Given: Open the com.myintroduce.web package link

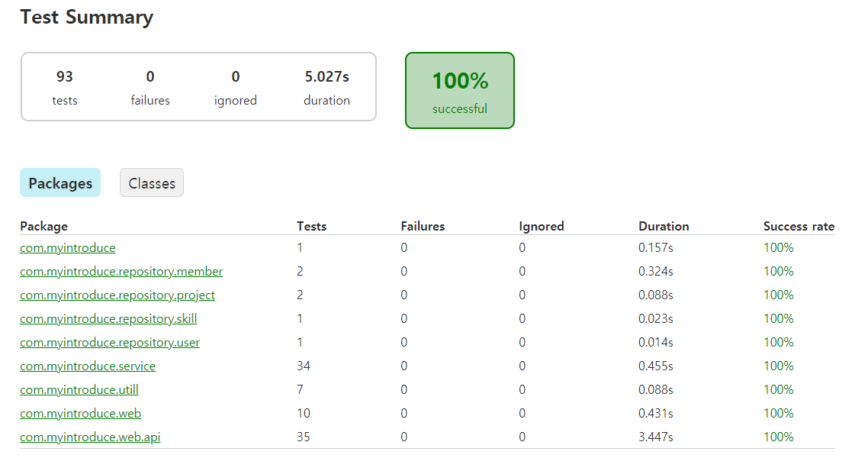Looking at the screenshot, I should tap(80, 414).
